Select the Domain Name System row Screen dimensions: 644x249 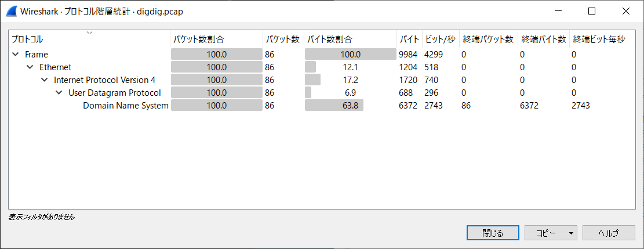tap(322, 106)
